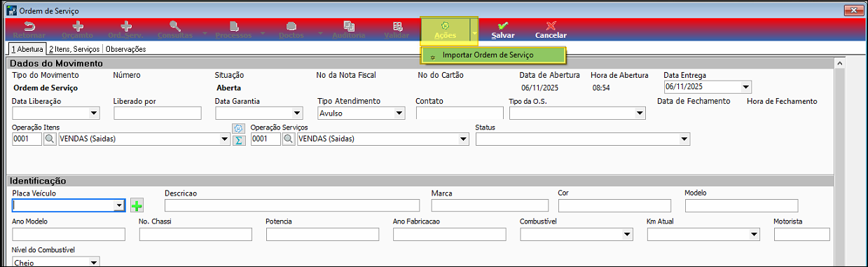Click the Ano Fabricacao input field
Image resolution: width=868 pixels, height=267 pixels.
click(449, 234)
